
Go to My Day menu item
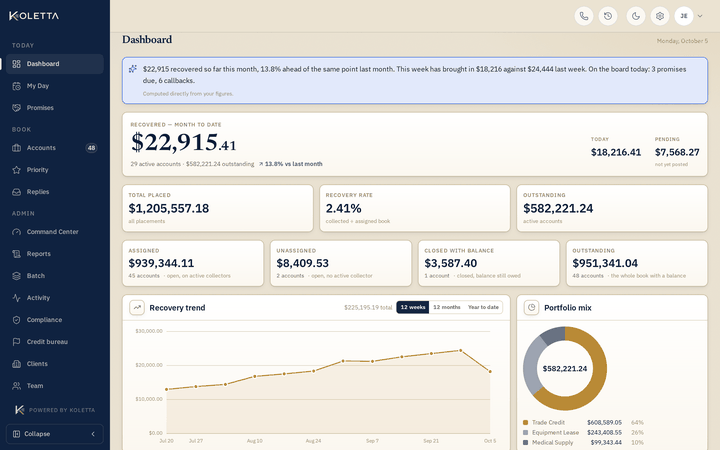pyautogui.click(x=55, y=86)
